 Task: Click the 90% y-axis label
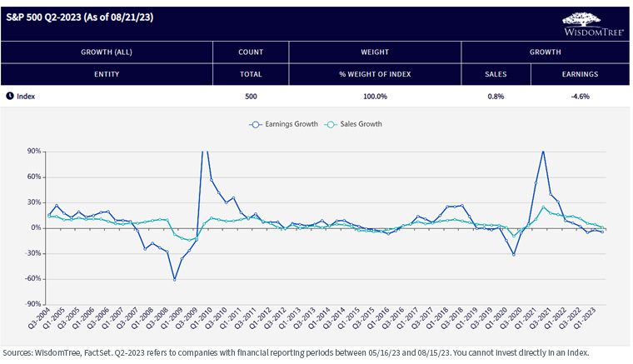[x=34, y=152]
